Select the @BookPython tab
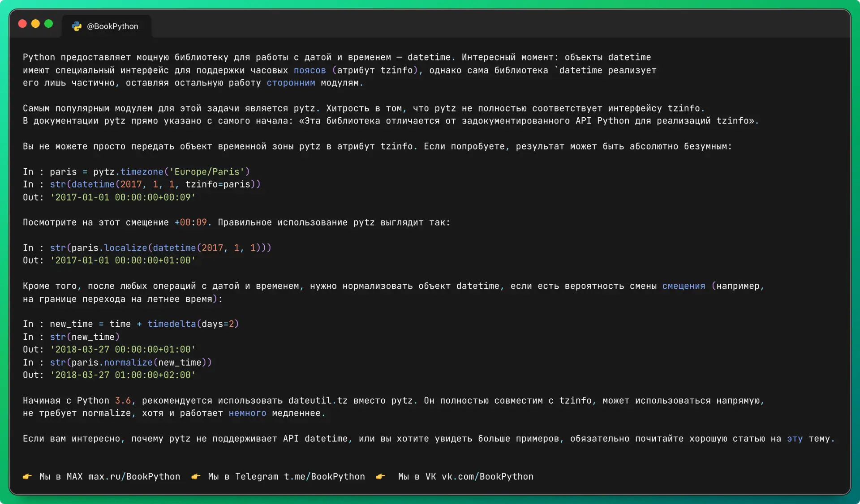 106,26
